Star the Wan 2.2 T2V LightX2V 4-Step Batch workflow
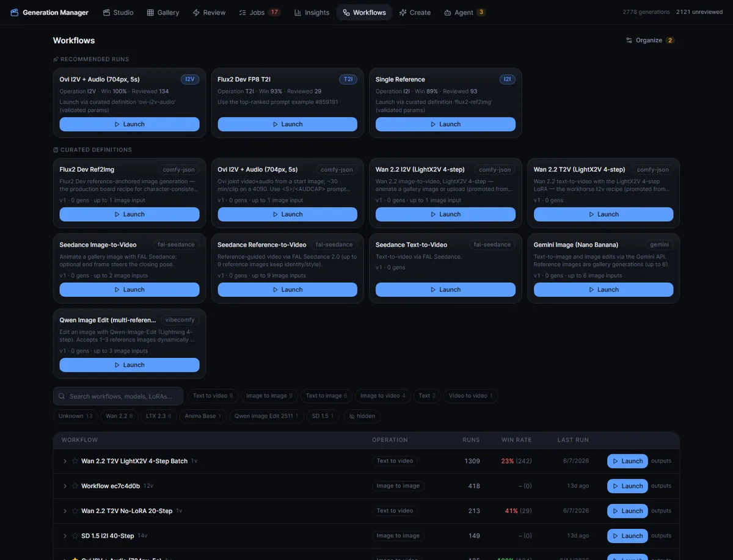 coord(75,461)
